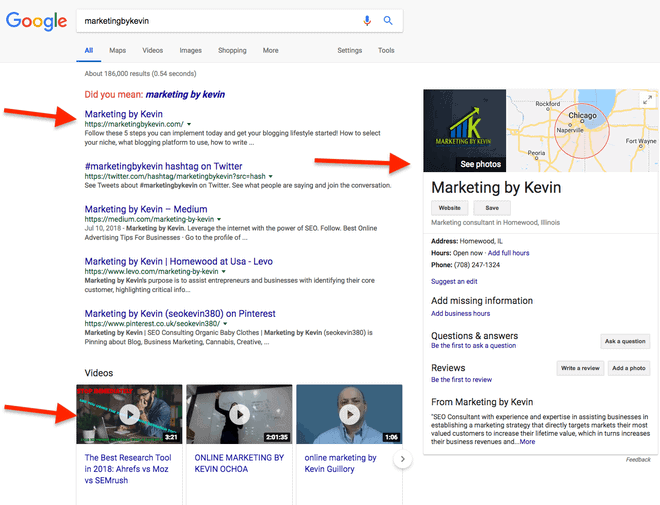Click the 'Marketing by Kevin' panel heading
660x505 pixels.
coord(496,187)
